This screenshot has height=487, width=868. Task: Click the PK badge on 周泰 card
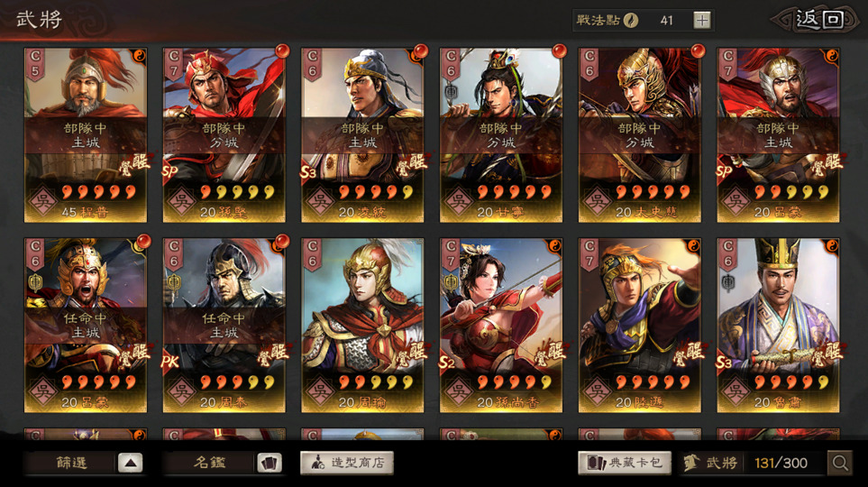tap(170, 362)
